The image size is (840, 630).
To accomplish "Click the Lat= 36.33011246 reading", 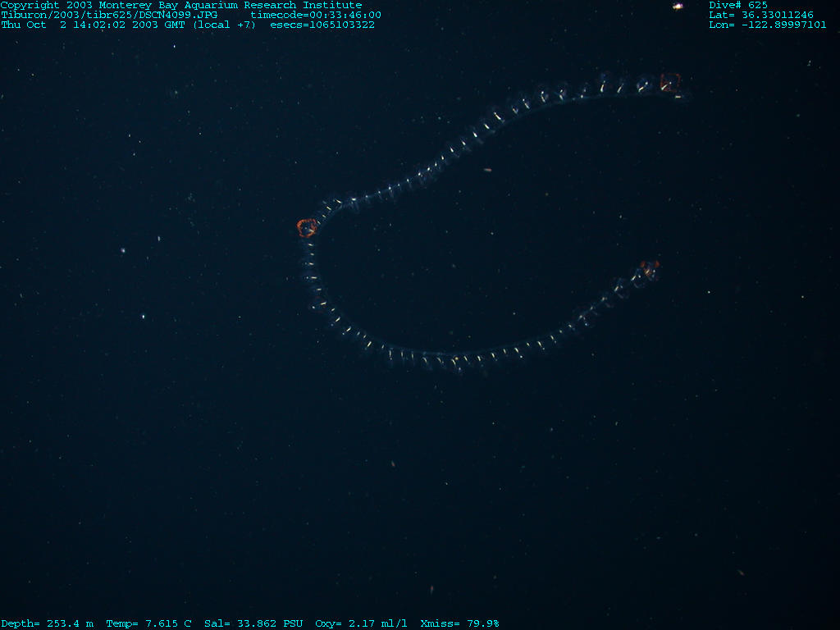I will click(x=761, y=15).
